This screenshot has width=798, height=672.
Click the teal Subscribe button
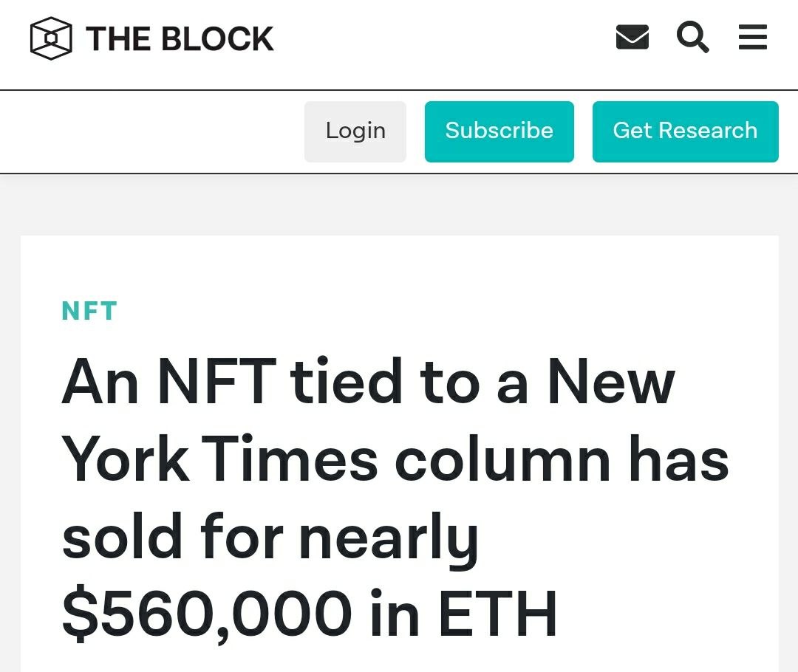(x=499, y=131)
